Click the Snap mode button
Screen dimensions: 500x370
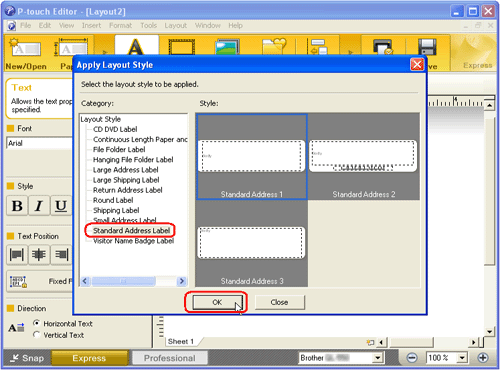pyautogui.click(x=27, y=358)
